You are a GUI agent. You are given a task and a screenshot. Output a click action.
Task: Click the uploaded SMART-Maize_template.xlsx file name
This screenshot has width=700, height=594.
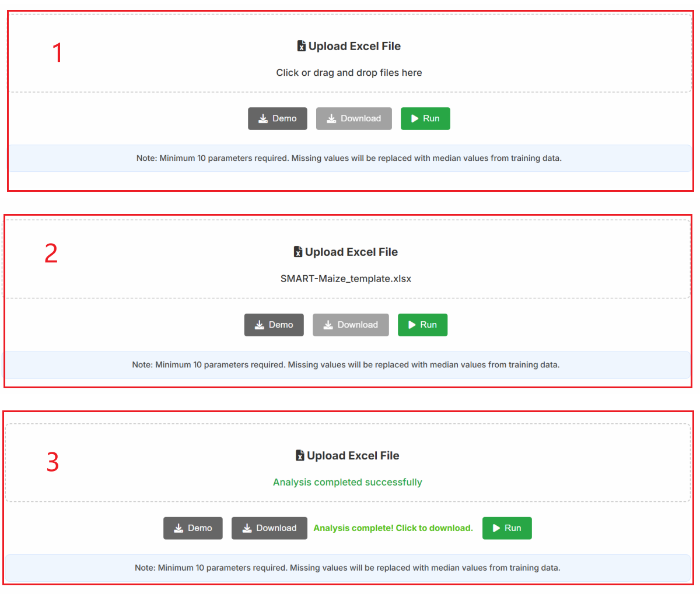click(345, 279)
